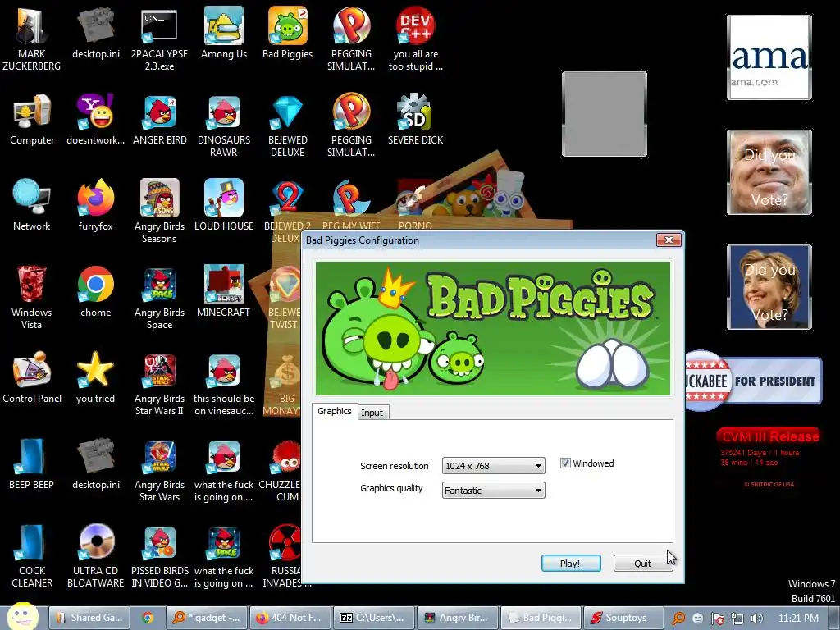Click the Play! button
This screenshot has height=630, width=840.
pos(571,564)
